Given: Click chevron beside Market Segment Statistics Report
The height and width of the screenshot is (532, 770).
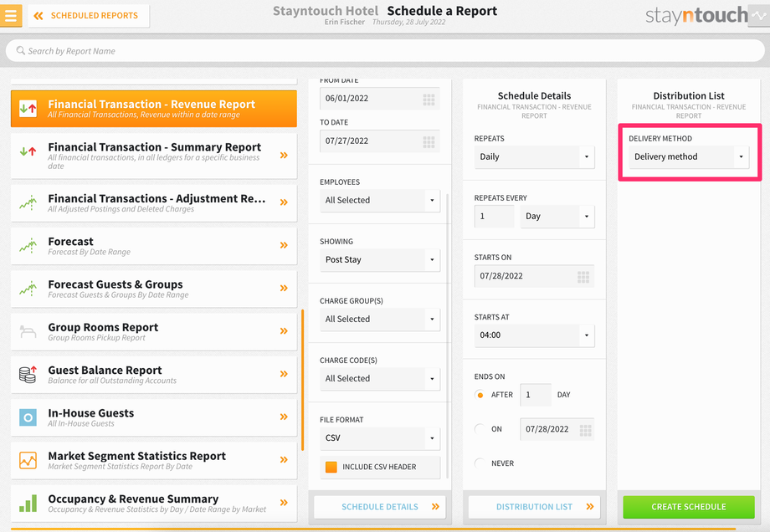Looking at the screenshot, I should (284, 459).
